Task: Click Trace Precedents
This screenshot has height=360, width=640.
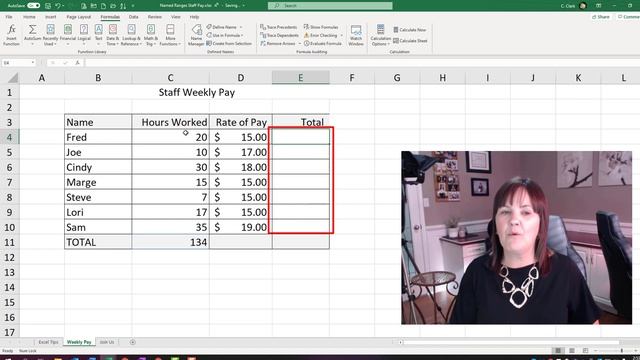Action: pos(279,27)
